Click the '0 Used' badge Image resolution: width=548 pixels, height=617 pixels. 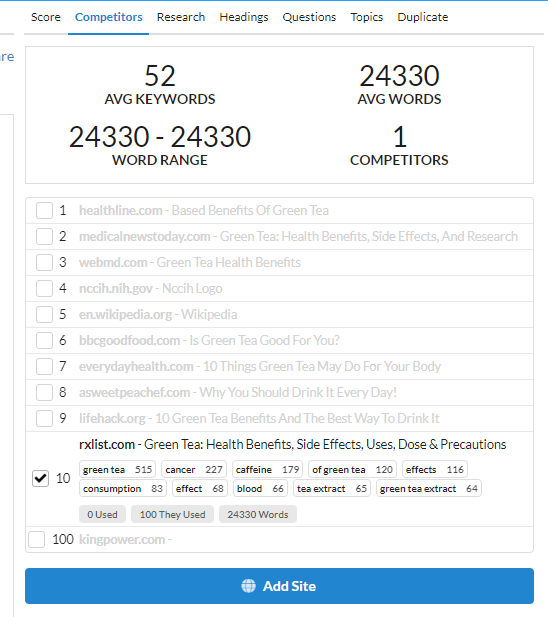click(x=102, y=514)
